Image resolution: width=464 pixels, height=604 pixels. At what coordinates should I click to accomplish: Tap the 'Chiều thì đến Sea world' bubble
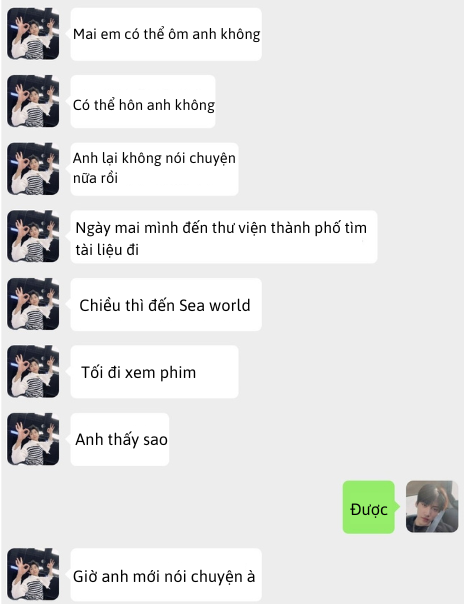[x=166, y=304]
